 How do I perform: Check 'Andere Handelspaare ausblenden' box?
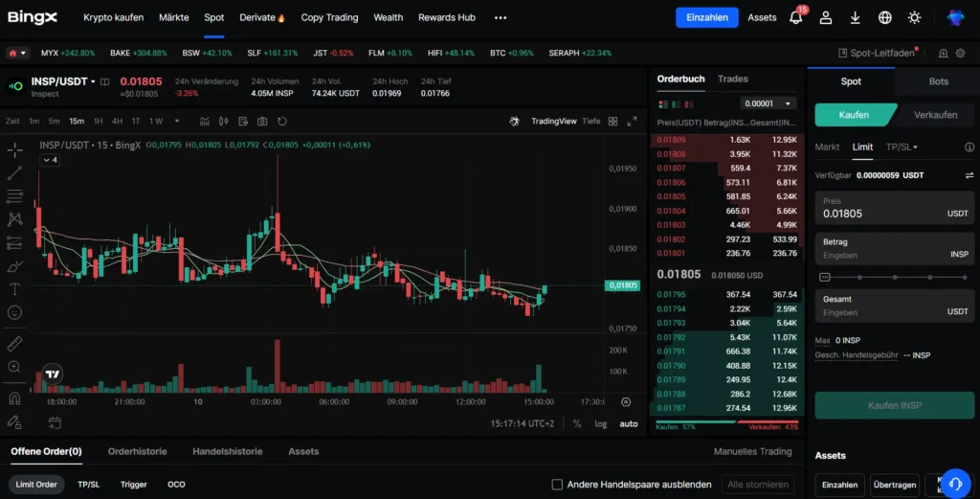click(558, 485)
